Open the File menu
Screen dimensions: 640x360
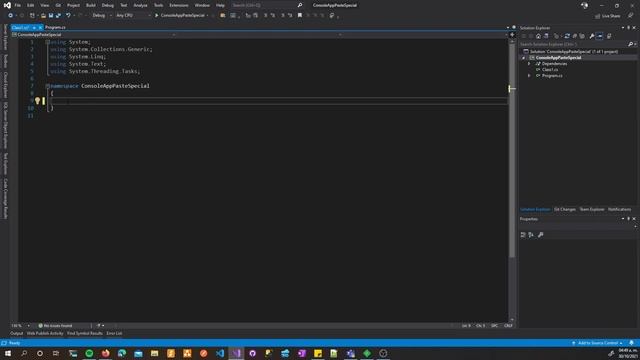[18, 5]
